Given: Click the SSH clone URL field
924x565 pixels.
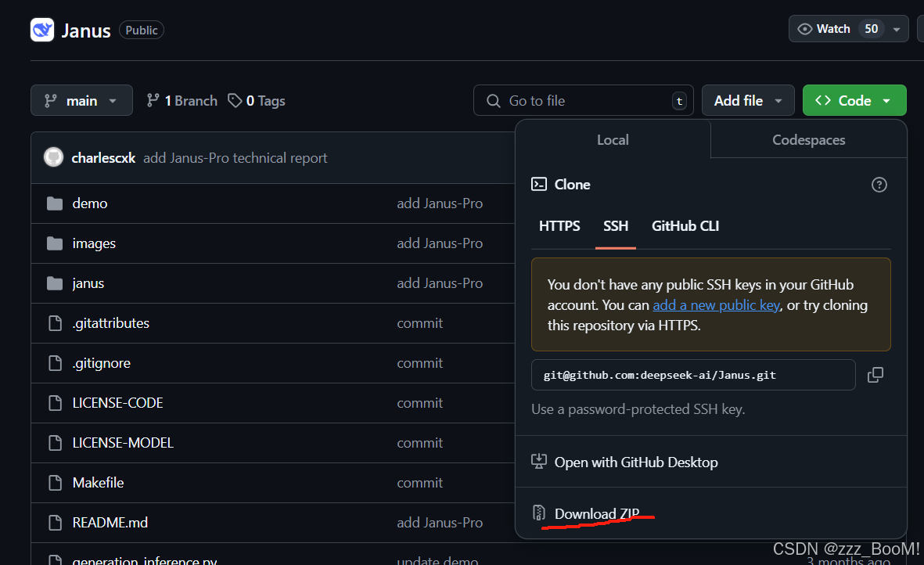Looking at the screenshot, I should point(693,376).
